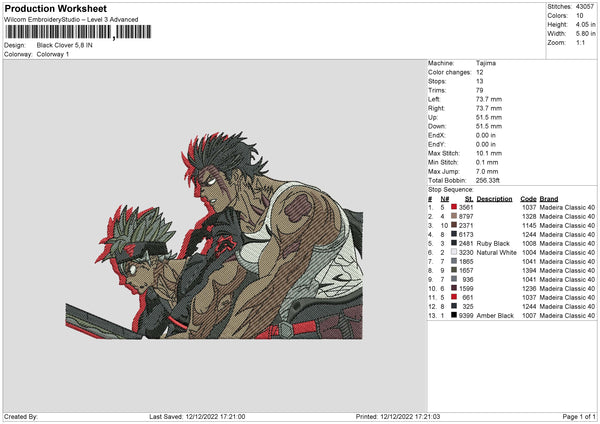The image size is (600, 424).
Task: Click the tan swatch beside stitch count 8797
Action: [454, 216]
